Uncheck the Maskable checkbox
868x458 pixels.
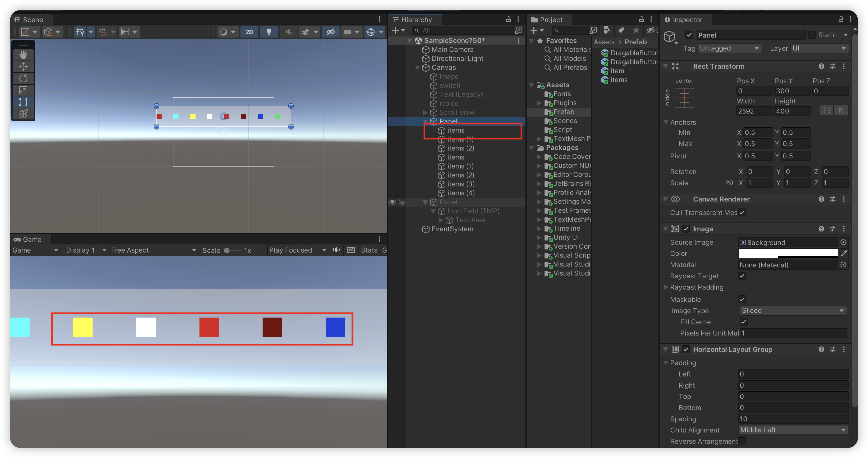[x=742, y=299]
